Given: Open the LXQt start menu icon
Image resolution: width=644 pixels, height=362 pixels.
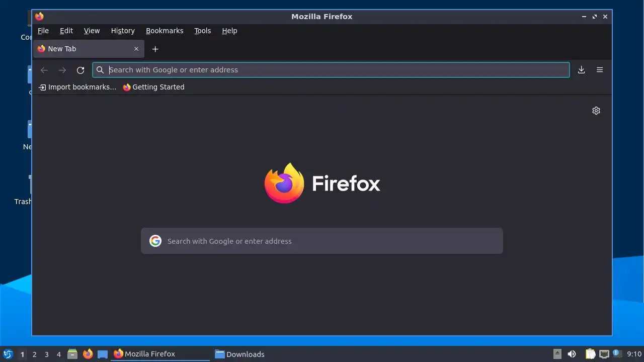Looking at the screenshot, I should 8,354.
